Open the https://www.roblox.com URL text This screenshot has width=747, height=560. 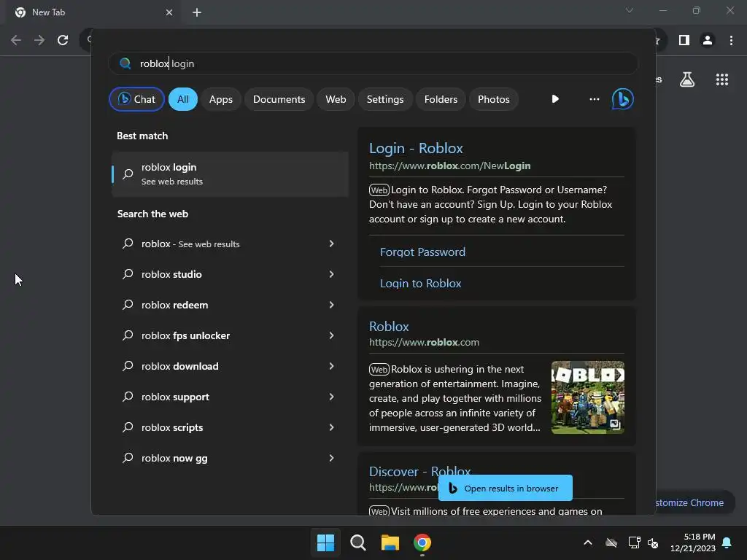point(424,343)
